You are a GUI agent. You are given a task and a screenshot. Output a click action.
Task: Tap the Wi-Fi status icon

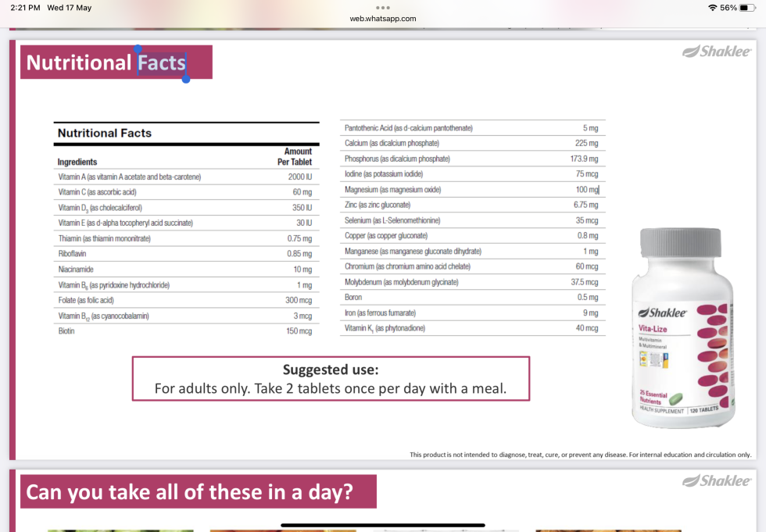(x=712, y=8)
